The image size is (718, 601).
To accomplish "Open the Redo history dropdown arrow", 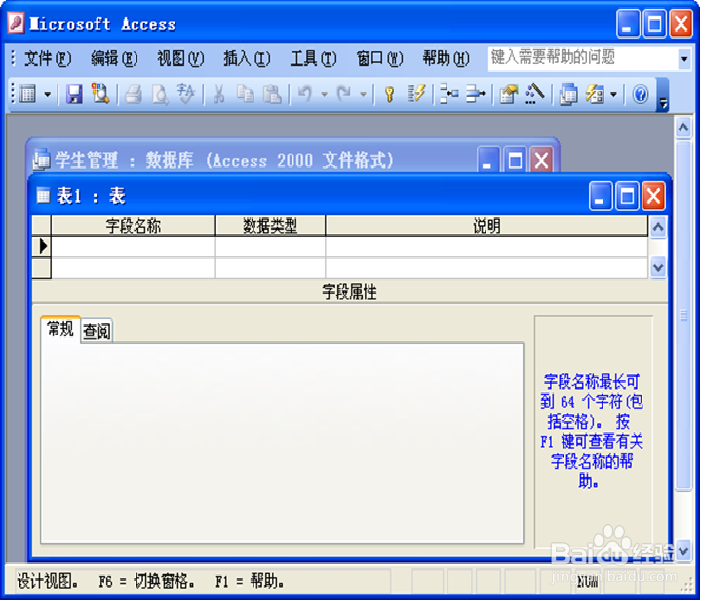I will point(363,95).
